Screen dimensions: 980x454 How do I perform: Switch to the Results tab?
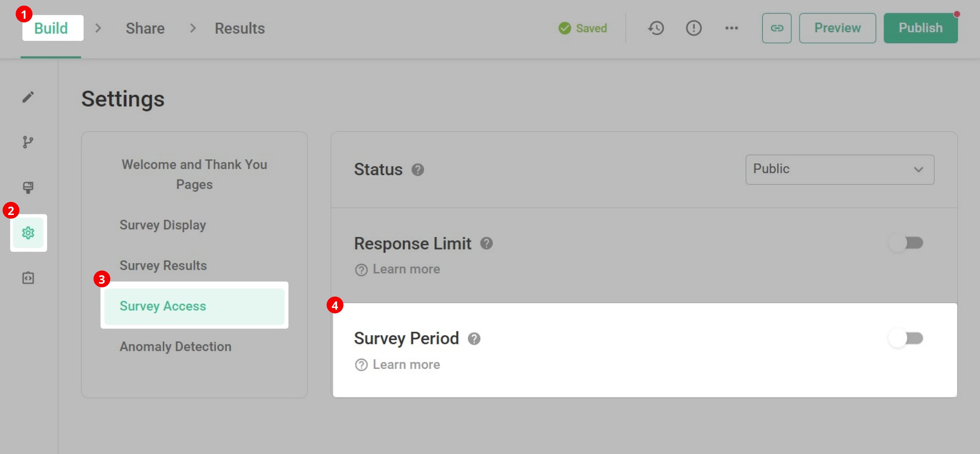point(240,28)
